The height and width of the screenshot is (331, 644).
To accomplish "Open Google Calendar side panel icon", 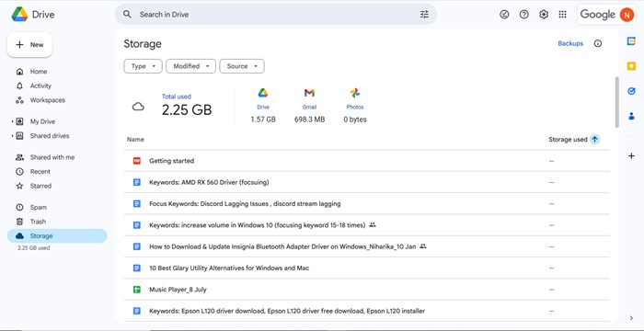I will coord(631,41).
